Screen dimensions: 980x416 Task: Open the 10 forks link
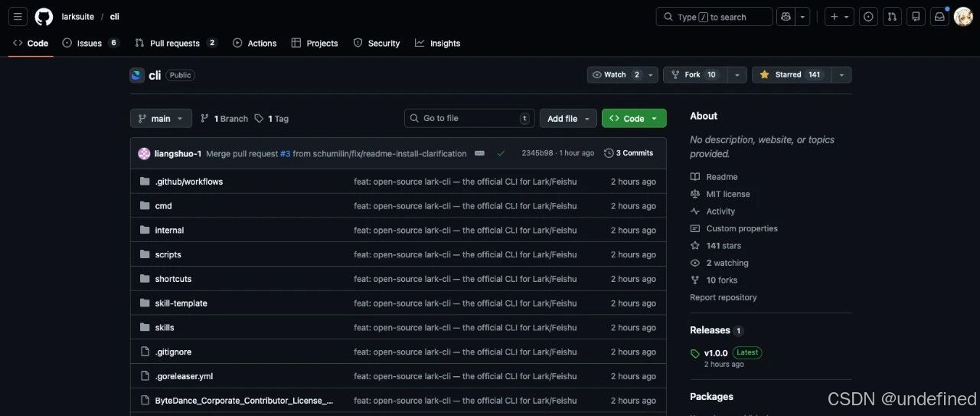click(x=714, y=280)
